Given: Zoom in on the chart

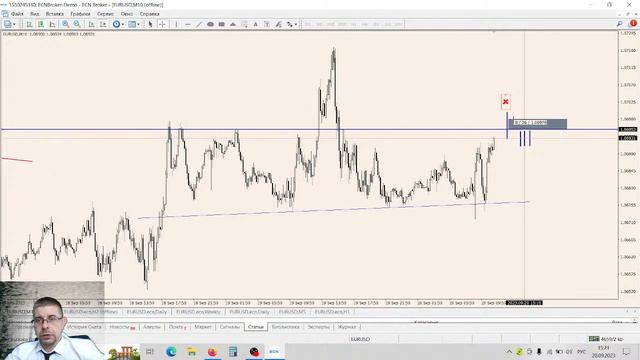Looking at the screenshot, I should (65, 24).
